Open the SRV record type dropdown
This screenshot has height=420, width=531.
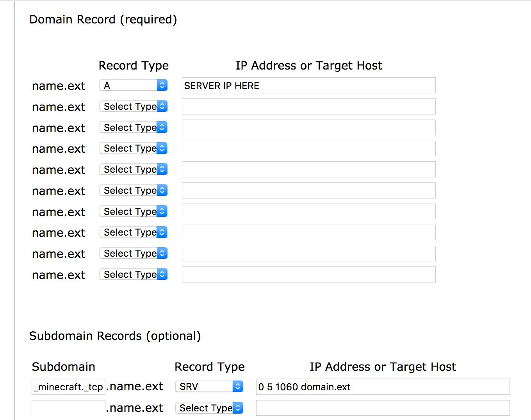click(x=209, y=386)
